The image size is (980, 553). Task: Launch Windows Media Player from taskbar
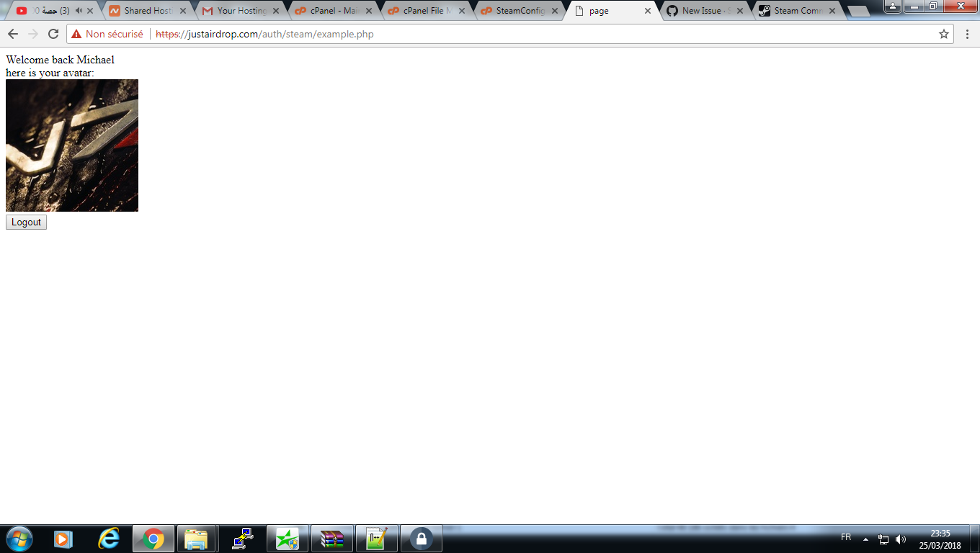click(x=63, y=539)
